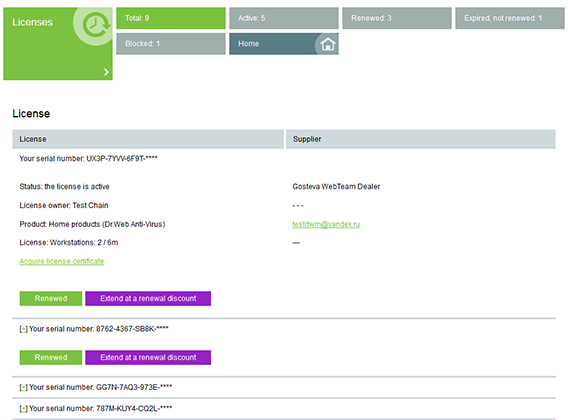Expand serial number 8762-4367-SB8K entry
Screen dimensions: 568x420
click(x=24, y=329)
